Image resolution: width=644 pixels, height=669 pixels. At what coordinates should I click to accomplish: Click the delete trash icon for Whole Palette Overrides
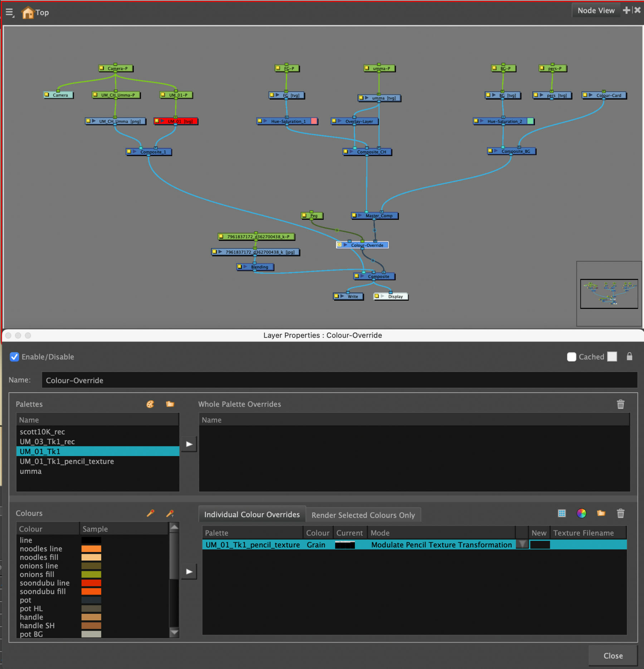tap(621, 404)
